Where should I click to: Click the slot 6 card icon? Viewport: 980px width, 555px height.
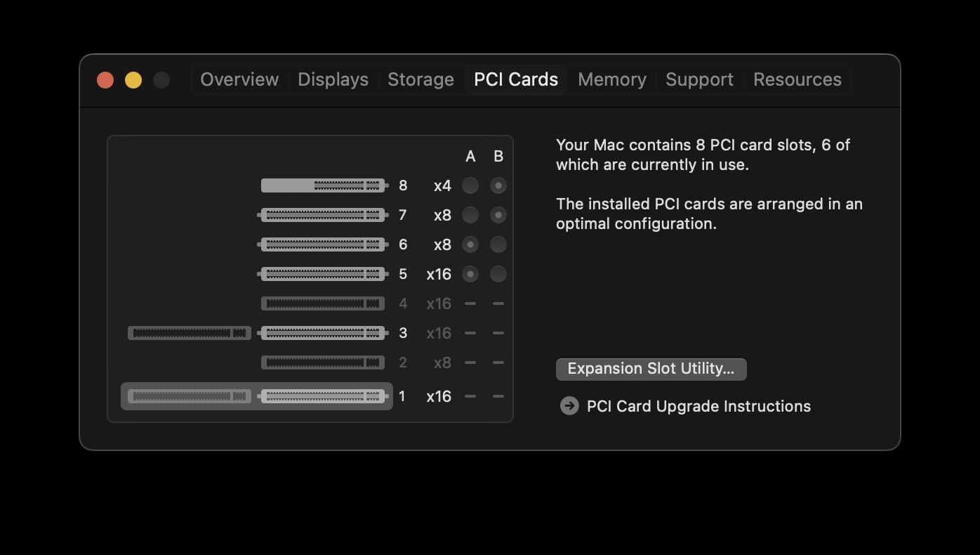point(323,244)
